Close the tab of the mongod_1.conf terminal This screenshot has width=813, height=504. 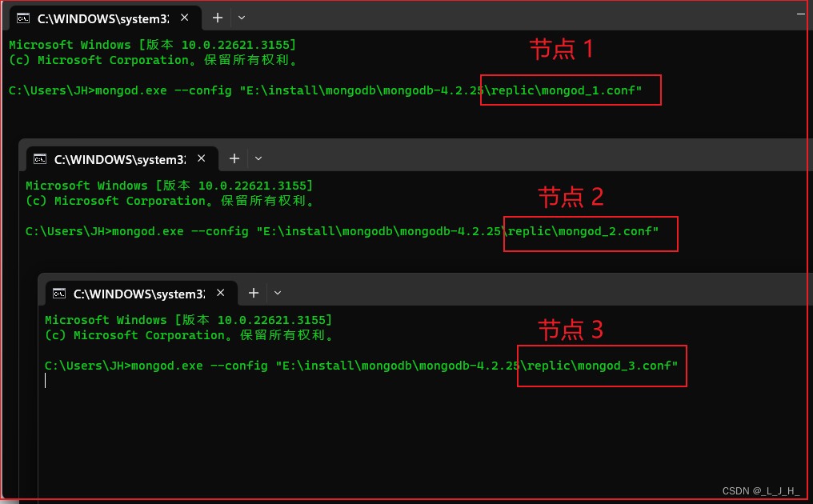pyautogui.click(x=183, y=18)
